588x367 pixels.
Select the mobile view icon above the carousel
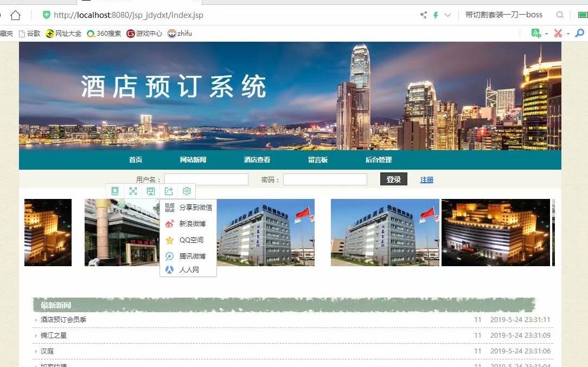coord(114,191)
